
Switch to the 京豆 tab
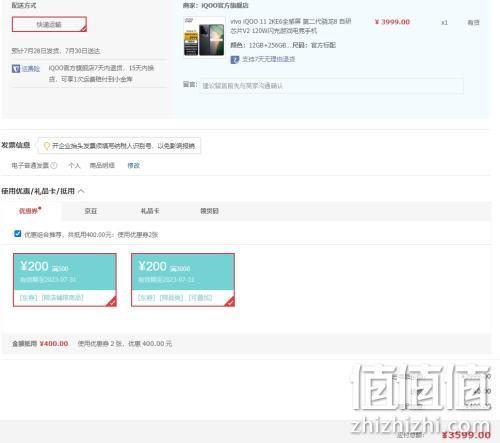(91, 211)
